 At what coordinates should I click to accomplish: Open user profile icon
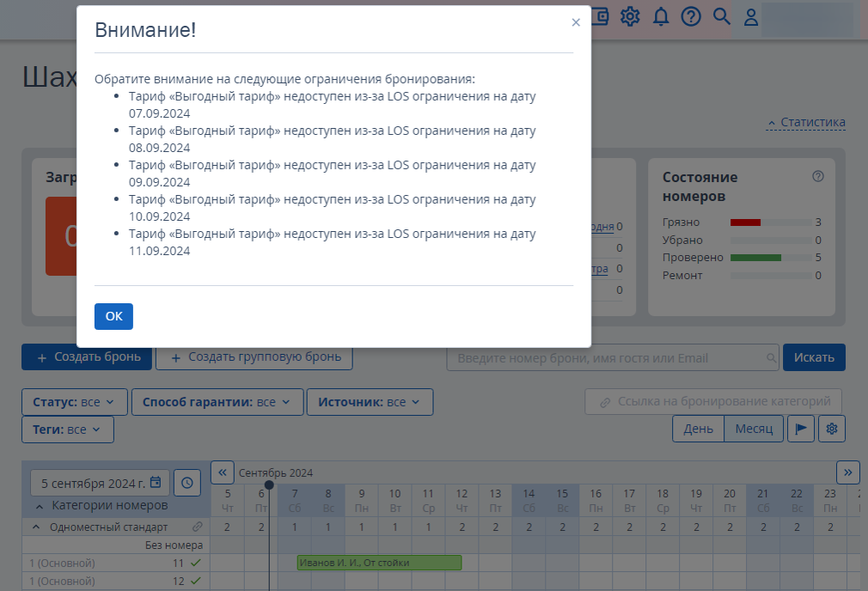coord(750,16)
